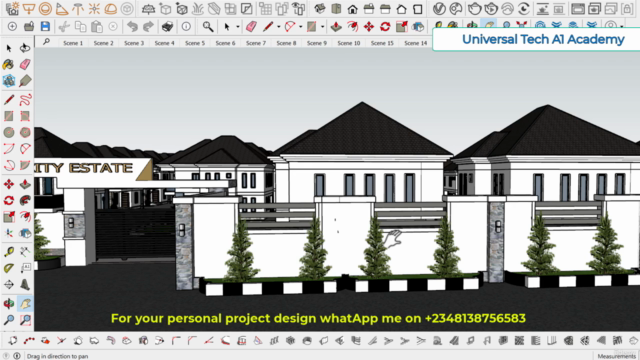Switch to Scene 6 tab

[x=225, y=43]
